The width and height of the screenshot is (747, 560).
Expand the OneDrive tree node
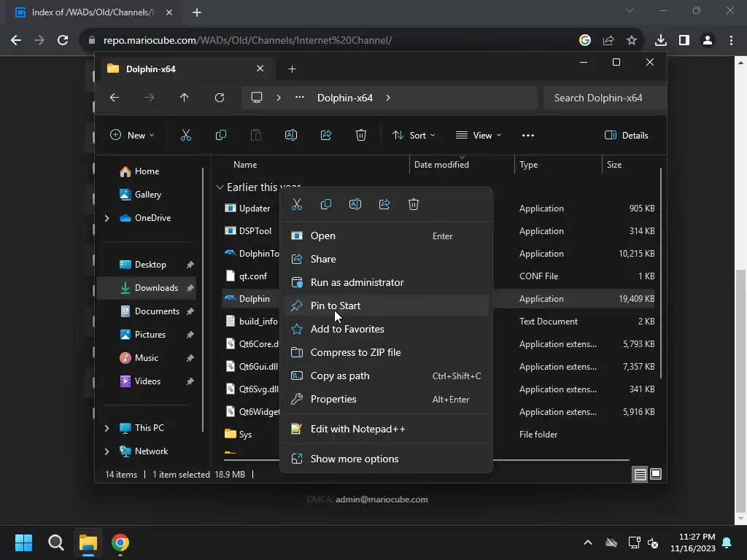pyautogui.click(x=107, y=218)
